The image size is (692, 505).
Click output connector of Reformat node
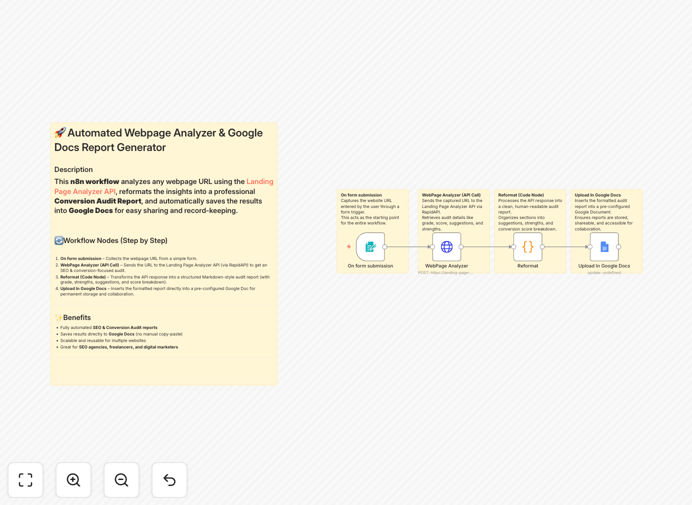(x=542, y=247)
